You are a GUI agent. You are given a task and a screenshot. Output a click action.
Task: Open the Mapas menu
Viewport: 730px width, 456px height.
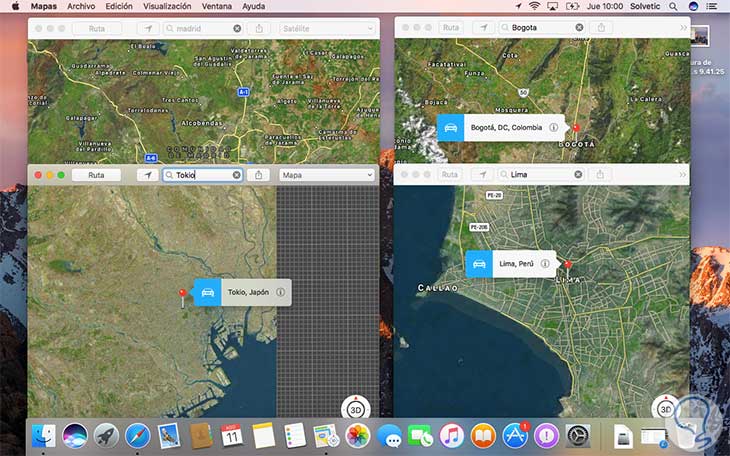click(x=43, y=6)
